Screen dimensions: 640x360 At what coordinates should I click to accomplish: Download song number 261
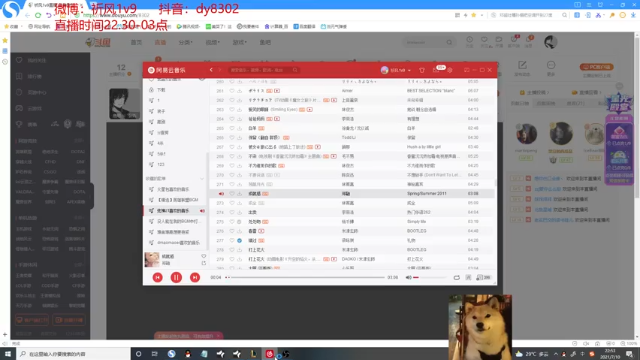240,91
